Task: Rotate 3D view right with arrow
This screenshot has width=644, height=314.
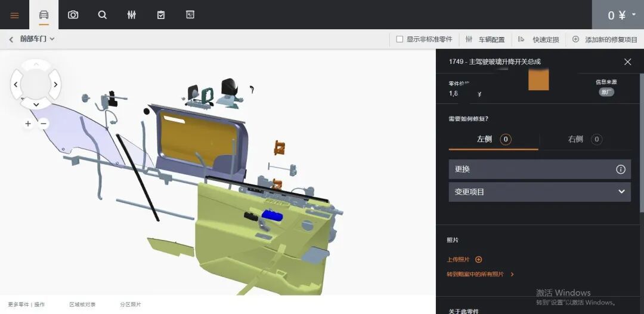Action: (55, 84)
